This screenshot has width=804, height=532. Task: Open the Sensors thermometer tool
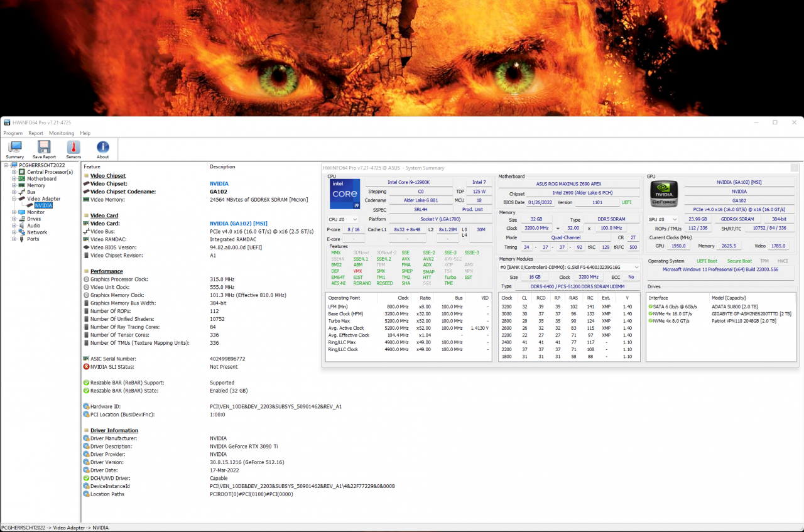[x=73, y=147]
